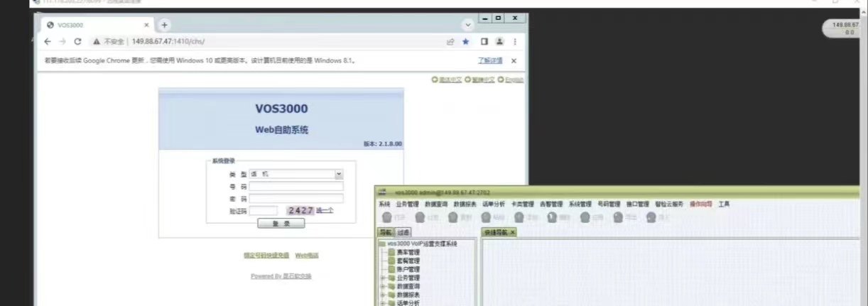The height and width of the screenshot is (306, 868).
Task: Open 系统管理 menu in VOS3000 client
Action: point(580,204)
